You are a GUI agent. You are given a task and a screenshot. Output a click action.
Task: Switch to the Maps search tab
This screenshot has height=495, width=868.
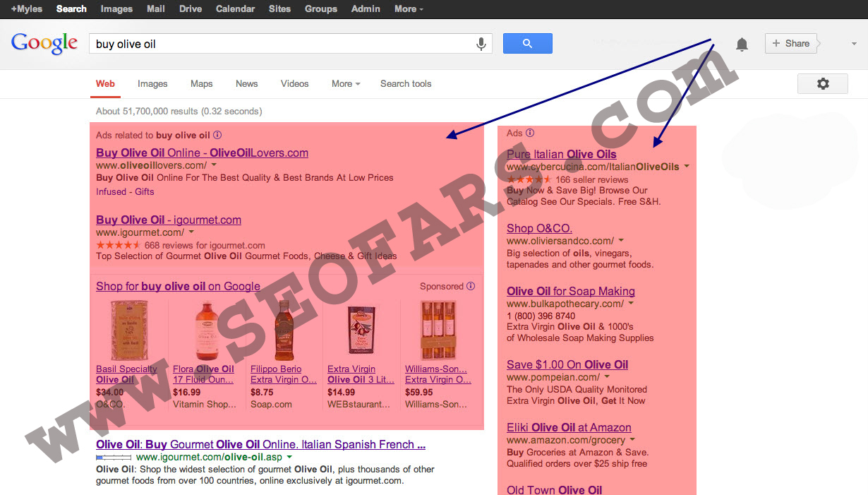(201, 83)
